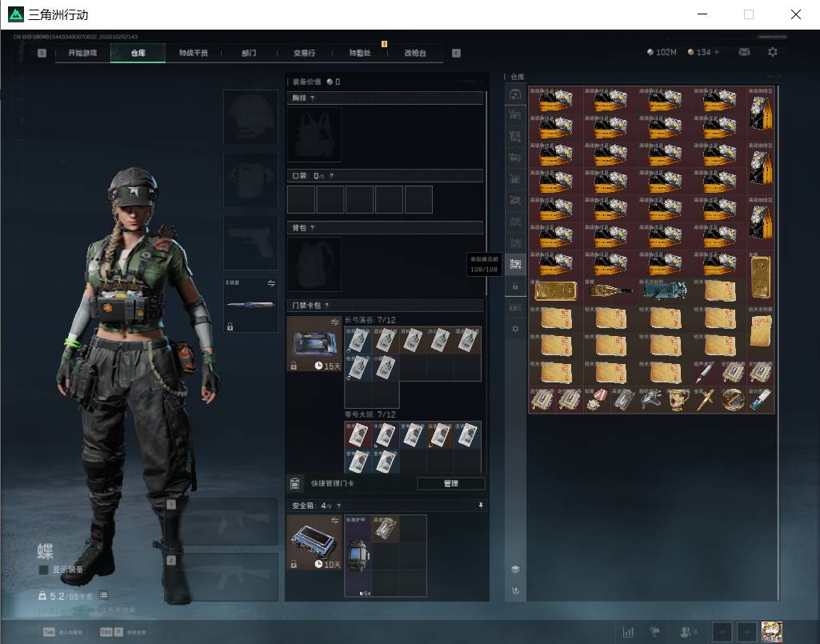Image resolution: width=820 pixels, height=644 pixels.
Task: Add currency with the plus beside 134
Action: [717, 52]
